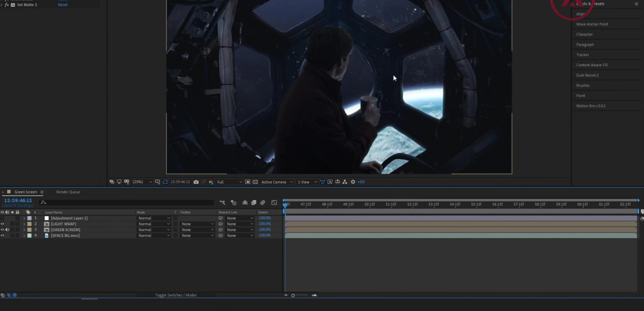This screenshot has height=311, width=644.
Task: Open the 25% magnification dropdown
Action: point(142,182)
